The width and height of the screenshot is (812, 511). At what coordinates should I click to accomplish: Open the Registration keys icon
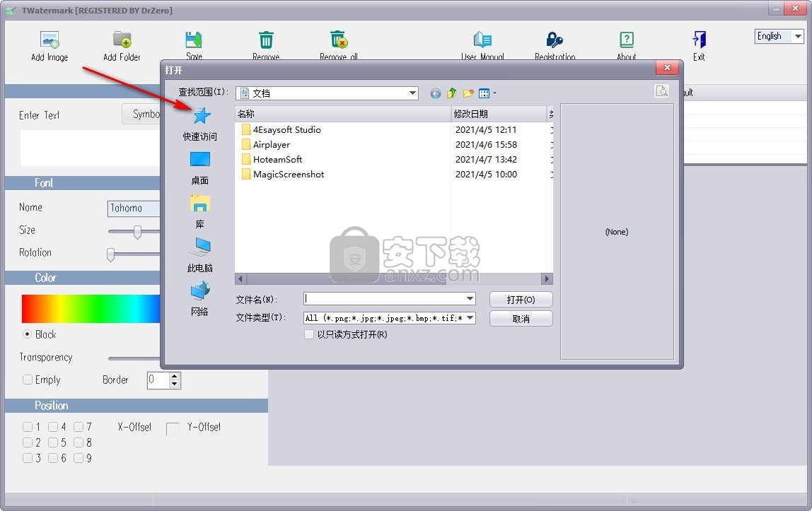click(555, 40)
